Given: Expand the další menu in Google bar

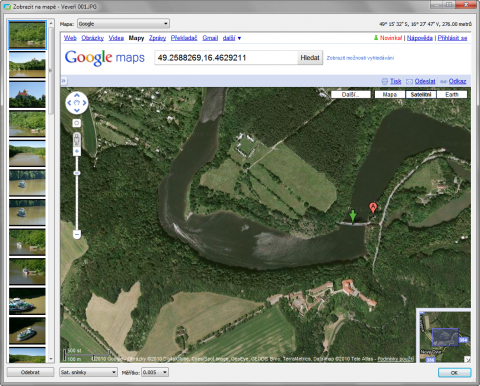Looking at the screenshot, I should 232,38.
